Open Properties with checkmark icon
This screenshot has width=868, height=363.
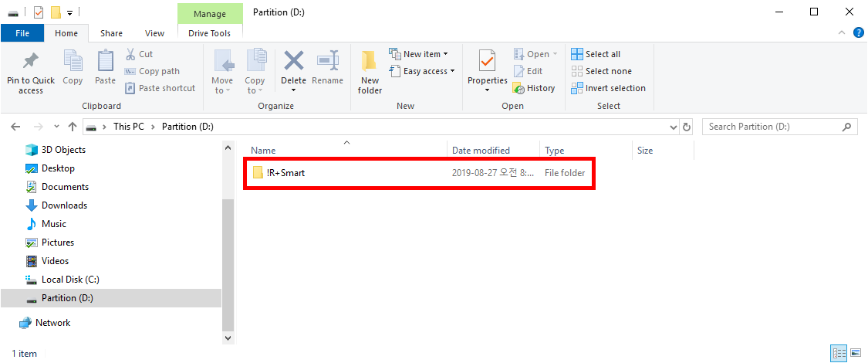pos(487,60)
